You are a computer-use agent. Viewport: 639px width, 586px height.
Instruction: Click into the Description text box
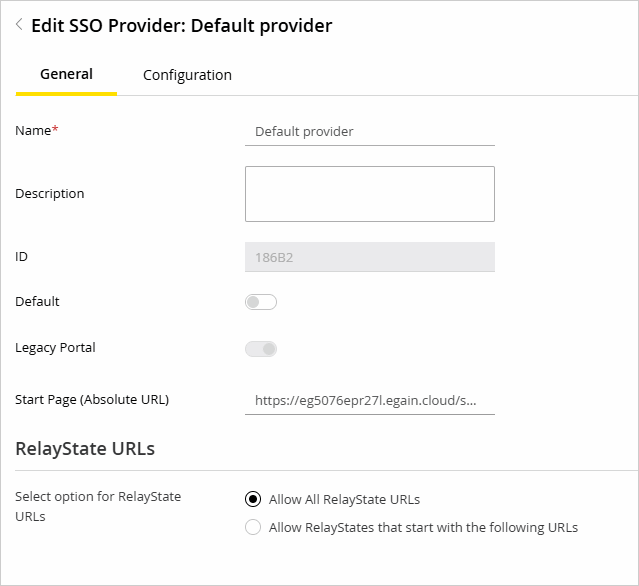(x=370, y=194)
